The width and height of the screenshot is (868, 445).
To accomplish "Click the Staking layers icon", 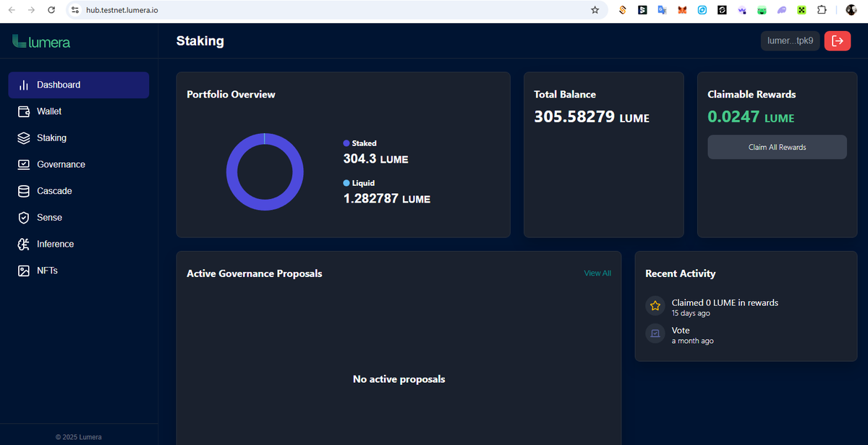I will click(24, 137).
